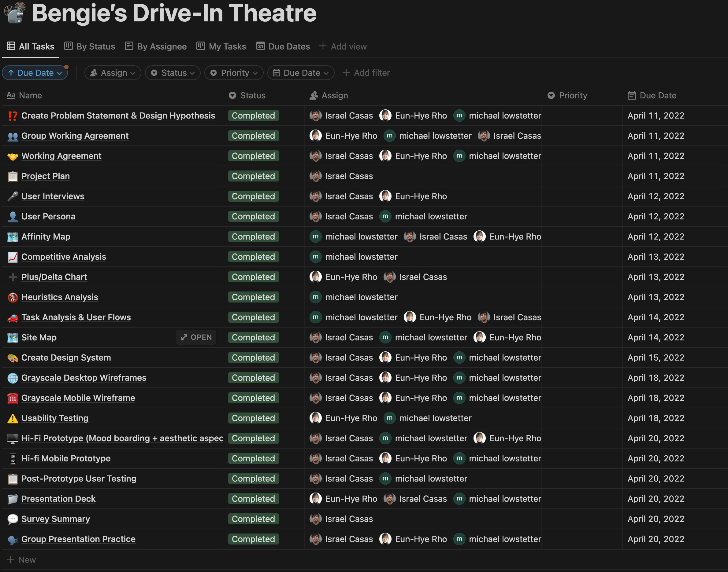Open the Competitive Analysis page link

point(64,257)
